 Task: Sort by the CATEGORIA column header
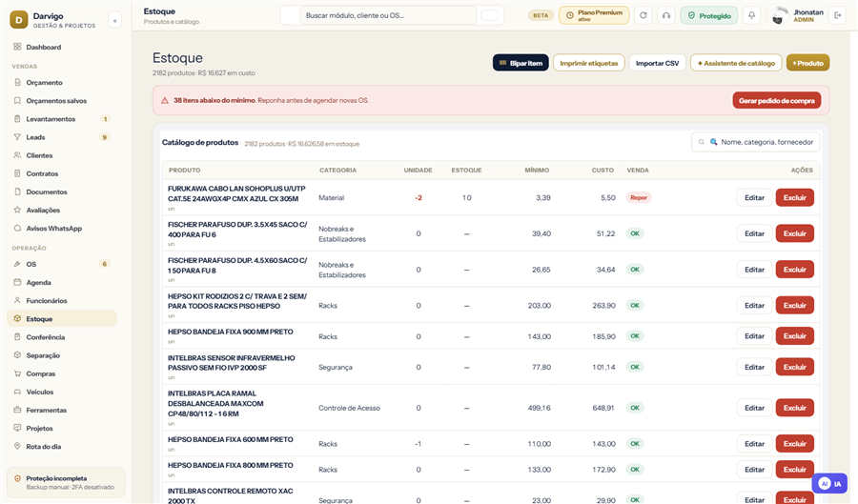tap(337, 170)
